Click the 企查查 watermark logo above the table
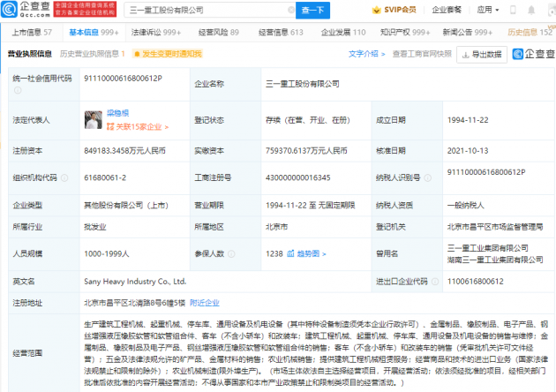Screen dimensions: 556x392 click(532, 54)
